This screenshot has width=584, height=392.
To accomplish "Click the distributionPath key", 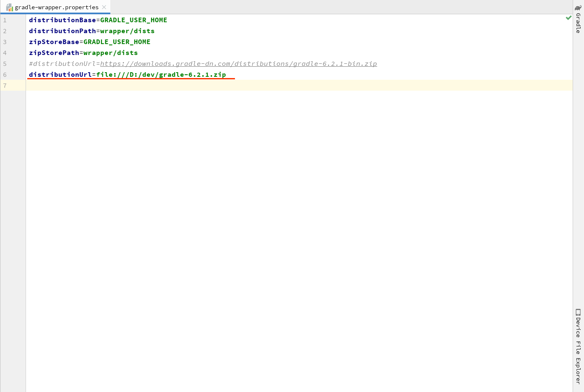I will 63,31.
